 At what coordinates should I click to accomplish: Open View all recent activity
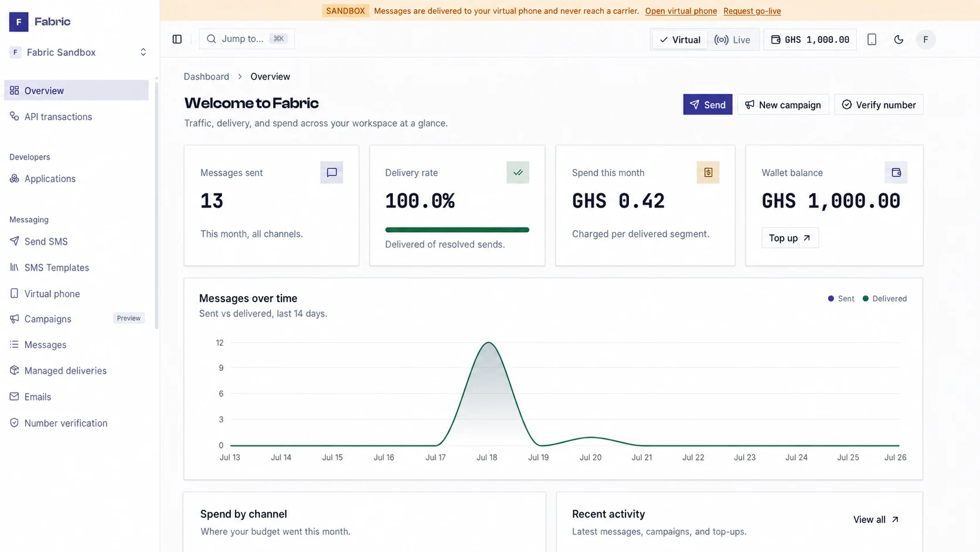point(876,520)
